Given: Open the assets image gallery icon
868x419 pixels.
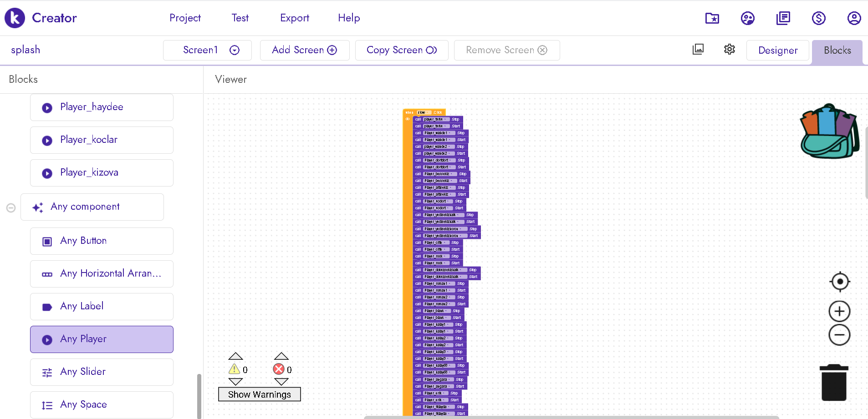Looking at the screenshot, I should (x=698, y=50).
